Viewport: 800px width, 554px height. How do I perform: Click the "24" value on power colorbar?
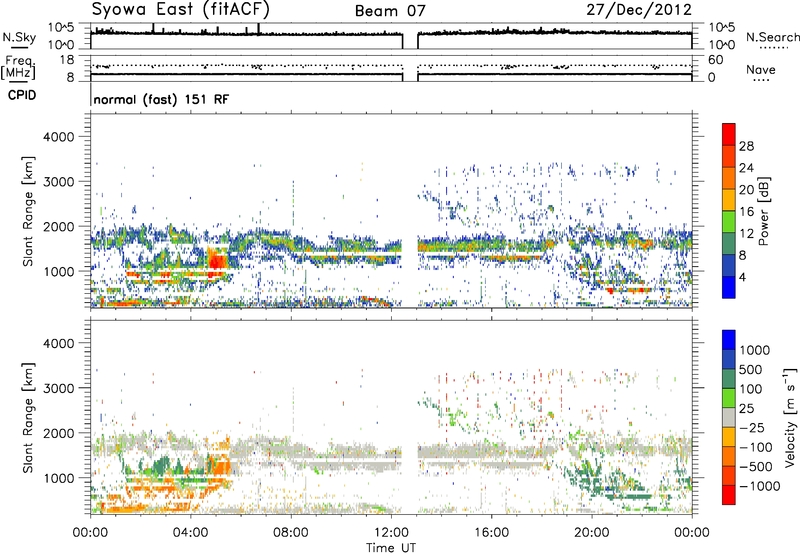tap(746, 168)
